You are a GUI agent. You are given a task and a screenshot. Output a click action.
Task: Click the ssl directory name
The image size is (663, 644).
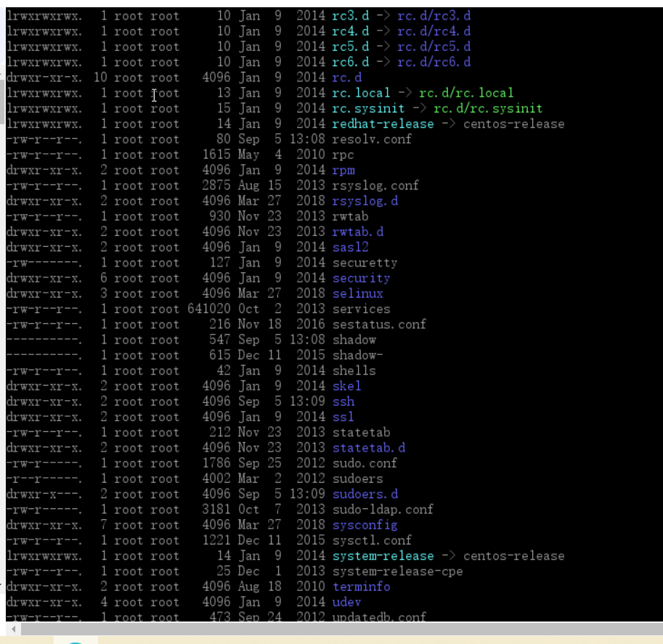(343, 417)
